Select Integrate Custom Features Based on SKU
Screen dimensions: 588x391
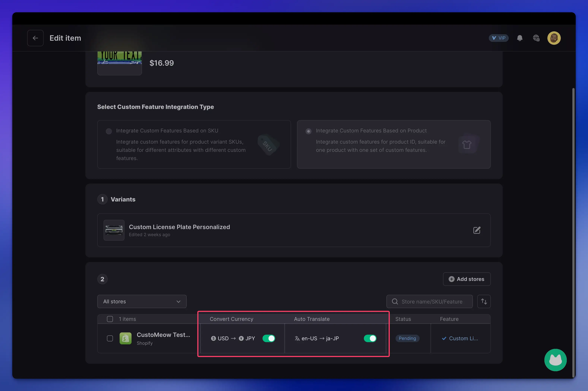(109, 131)
